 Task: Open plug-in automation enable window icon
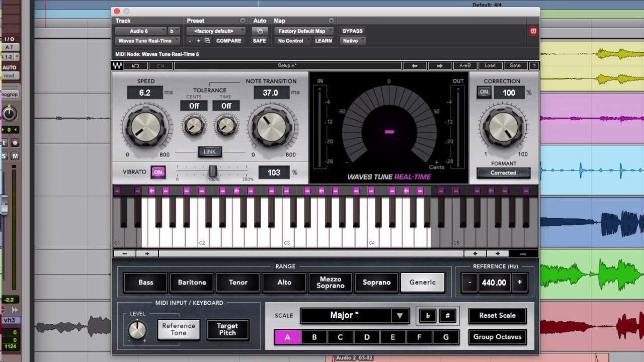[260, 31]
